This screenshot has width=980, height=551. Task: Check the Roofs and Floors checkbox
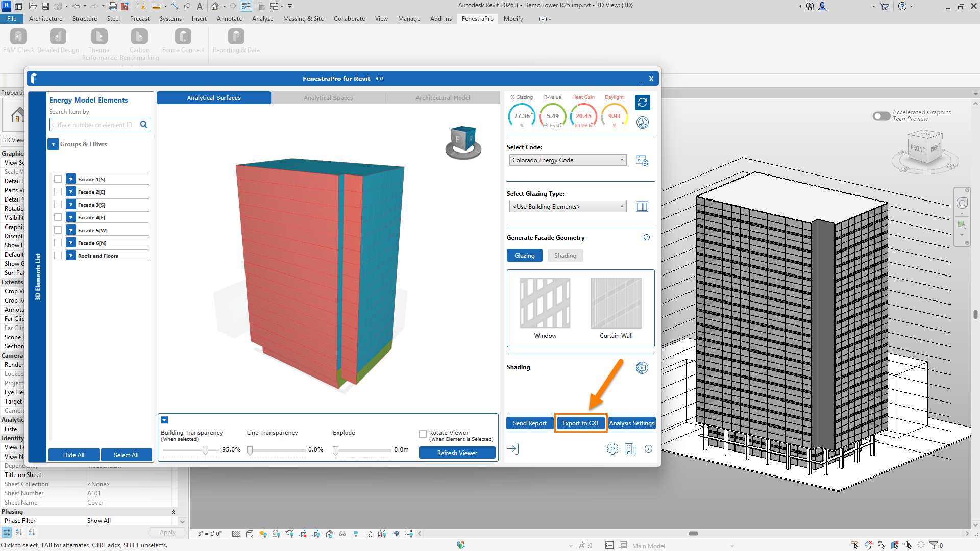point(58,256)
